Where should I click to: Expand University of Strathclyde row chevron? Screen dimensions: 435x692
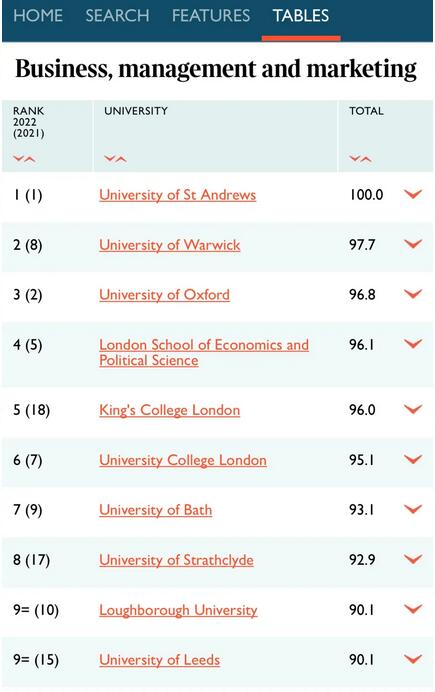pos(413,559)
